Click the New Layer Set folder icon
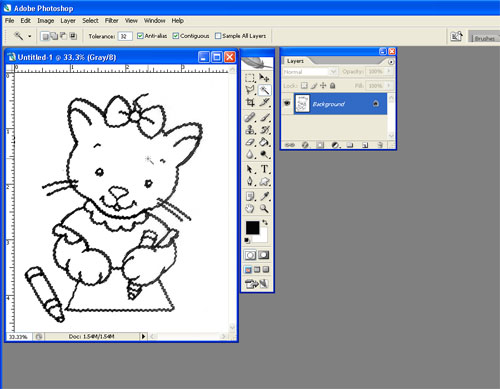The height and width of the screenshot is (389, 500). [350, 145]
